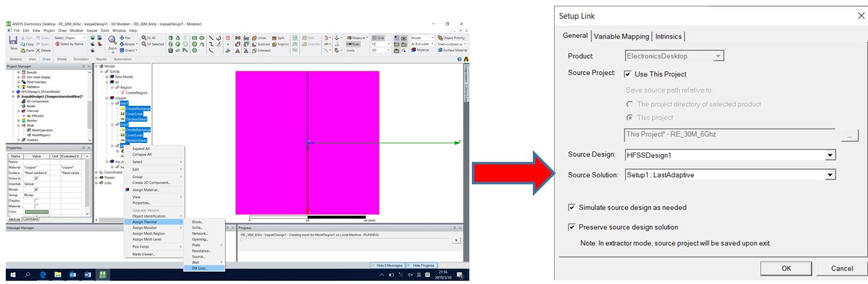Screen dimensions: 868x284
Task: Open the Product dropdown in Setup Link
Action: tap(718, 56)
